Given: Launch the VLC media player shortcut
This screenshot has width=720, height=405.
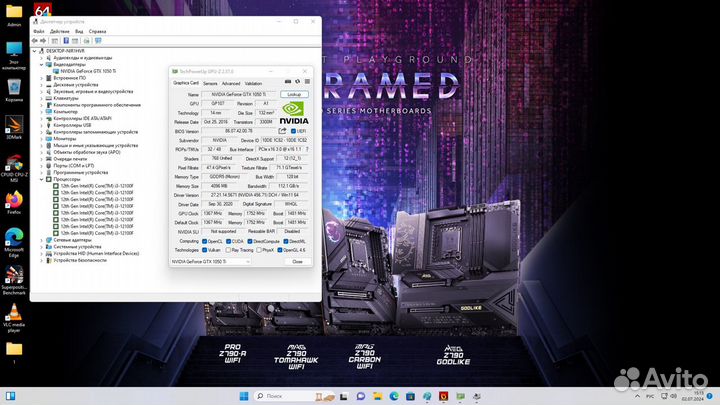Looking at the screenshot, I should [x=14, y=317].
